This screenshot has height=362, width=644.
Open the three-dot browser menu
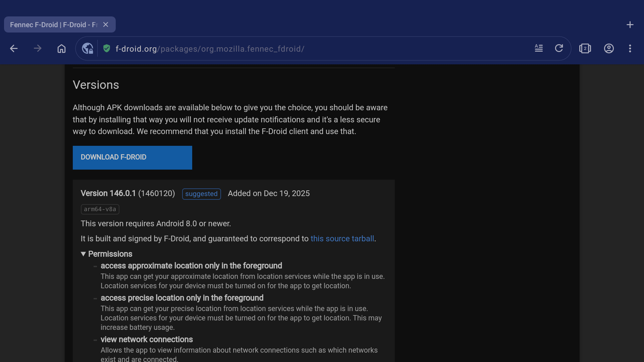630,49
